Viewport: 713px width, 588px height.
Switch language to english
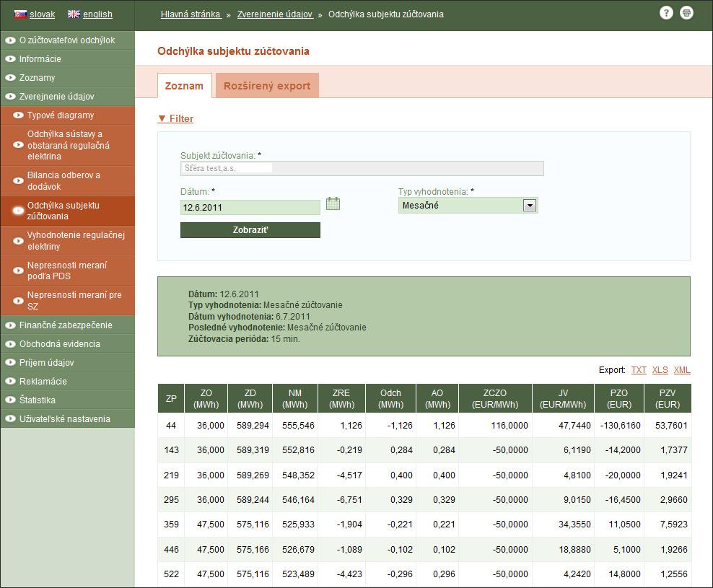[x=97, y=14]
